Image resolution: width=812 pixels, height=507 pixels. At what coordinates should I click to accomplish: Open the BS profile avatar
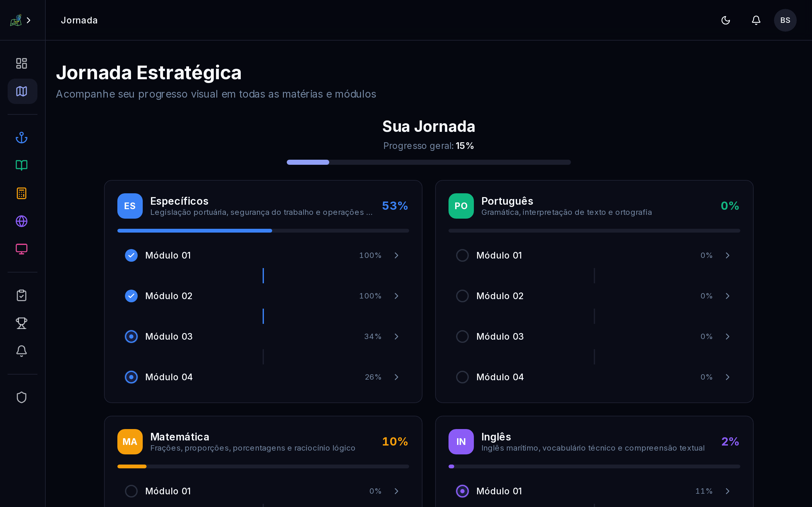785,20
